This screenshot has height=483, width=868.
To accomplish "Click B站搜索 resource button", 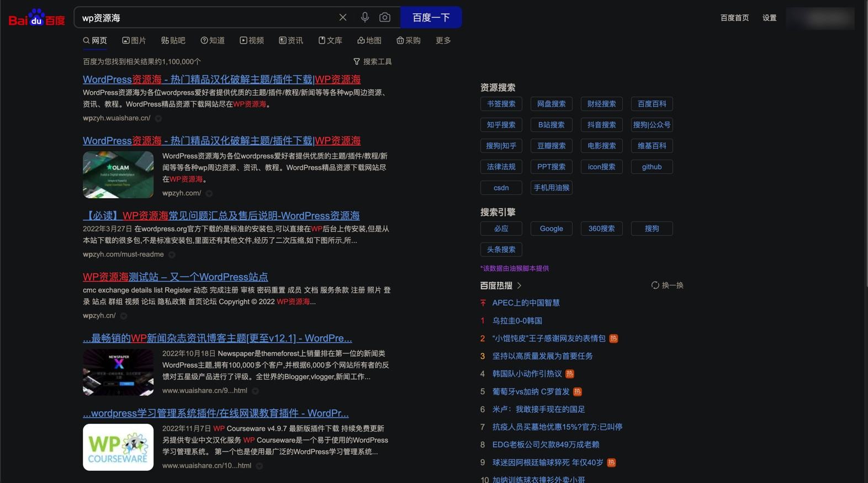I will [x=552, y=125].
